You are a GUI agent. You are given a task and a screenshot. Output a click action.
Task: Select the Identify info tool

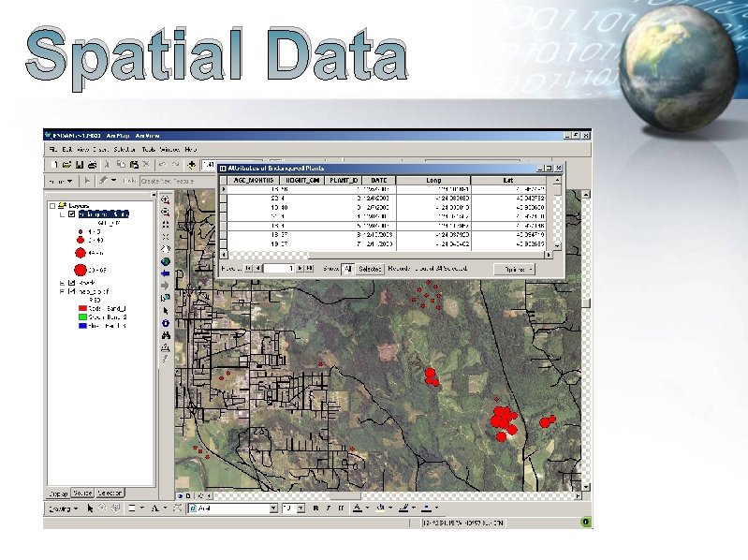pyautogui.click(x=166, y=323)
